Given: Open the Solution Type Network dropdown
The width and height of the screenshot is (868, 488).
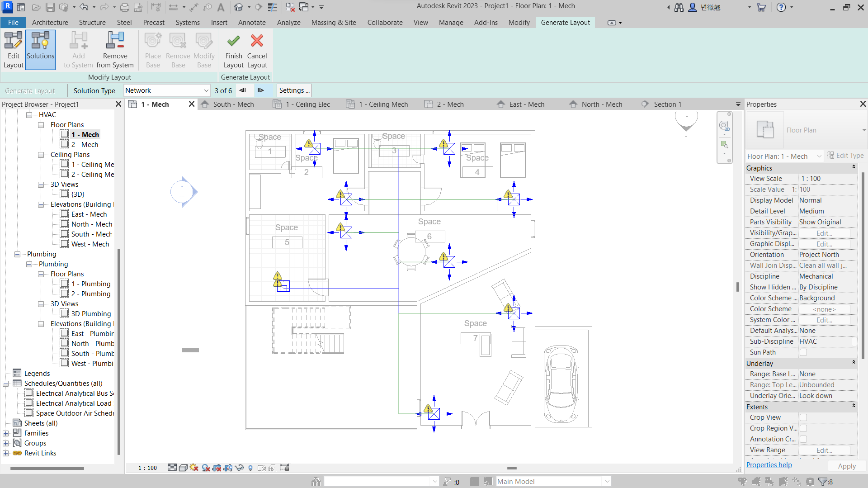Looking at the screenshot, I should pos(206,90).
